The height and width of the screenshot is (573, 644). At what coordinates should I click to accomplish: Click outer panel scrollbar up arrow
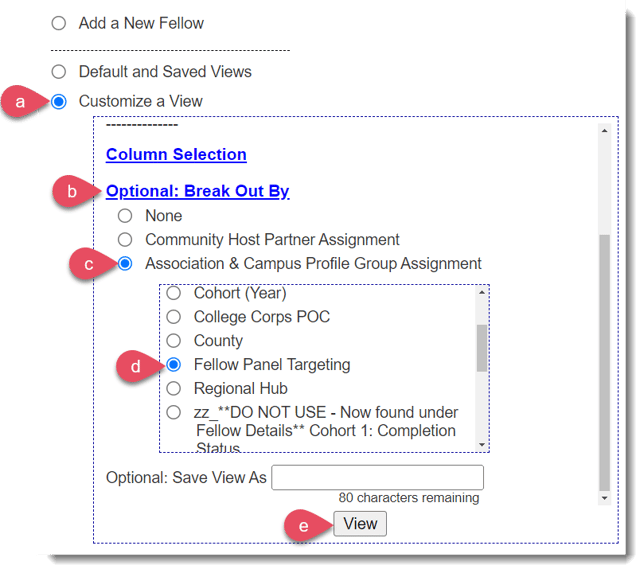click(603, 130)
